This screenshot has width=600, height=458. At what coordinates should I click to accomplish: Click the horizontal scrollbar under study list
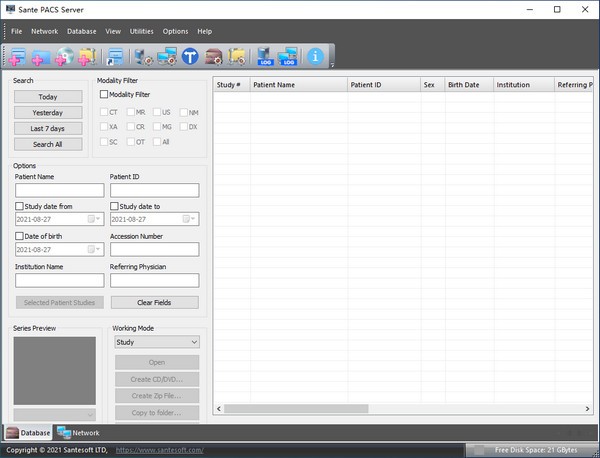(400, 409)
